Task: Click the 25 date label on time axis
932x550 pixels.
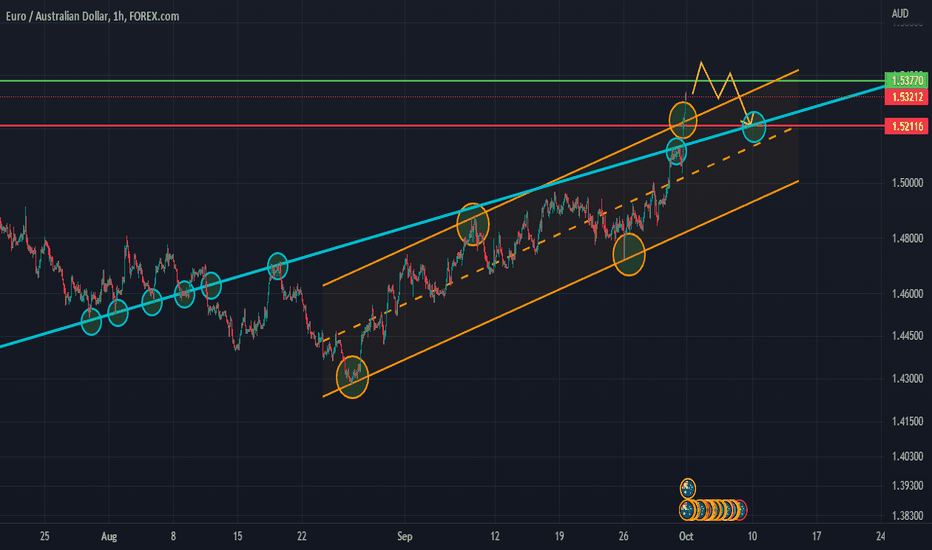Action: [45, 536]
